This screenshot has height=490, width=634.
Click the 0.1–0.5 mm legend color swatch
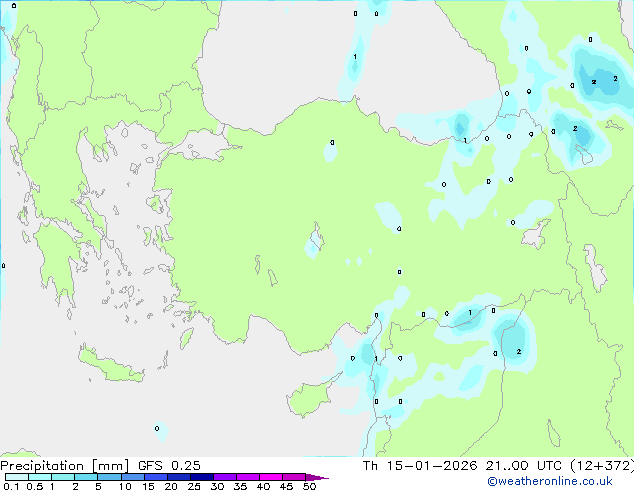17,477
